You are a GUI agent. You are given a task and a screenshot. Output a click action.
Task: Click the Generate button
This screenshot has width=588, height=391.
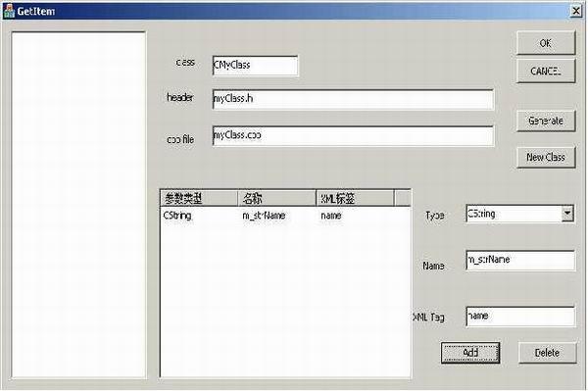[546, 121]
